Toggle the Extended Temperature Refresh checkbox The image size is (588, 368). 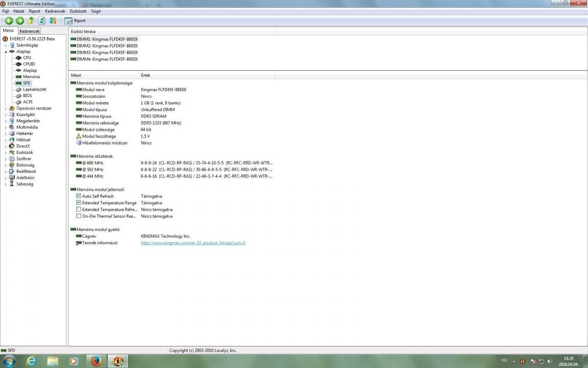(x=79, y=209)
